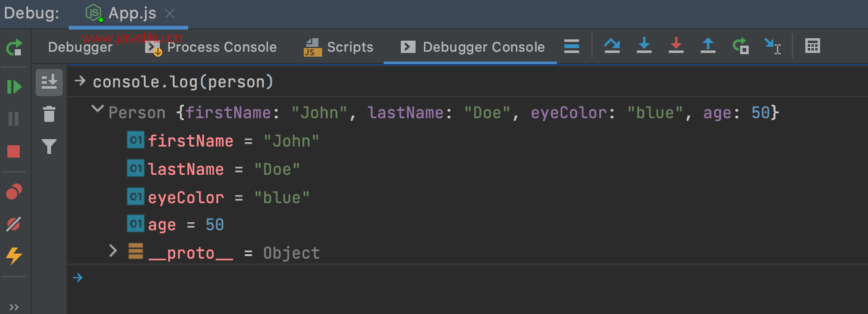Click the Step Out icon
868x314 pixels.
pos(708,46)
